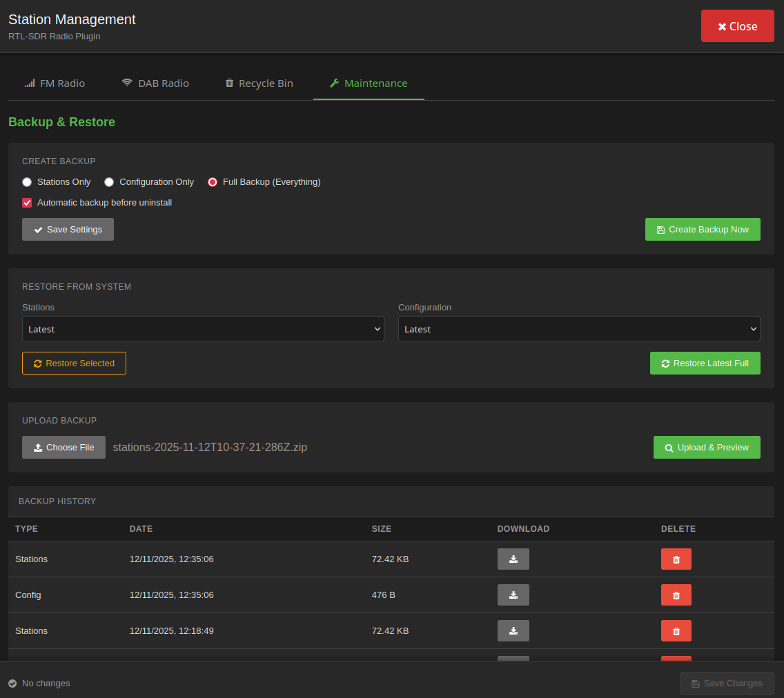This screenshot has height=698, width=784.
Task: Download the Stations backup from 12:35:06
Action: coord(513,559)
